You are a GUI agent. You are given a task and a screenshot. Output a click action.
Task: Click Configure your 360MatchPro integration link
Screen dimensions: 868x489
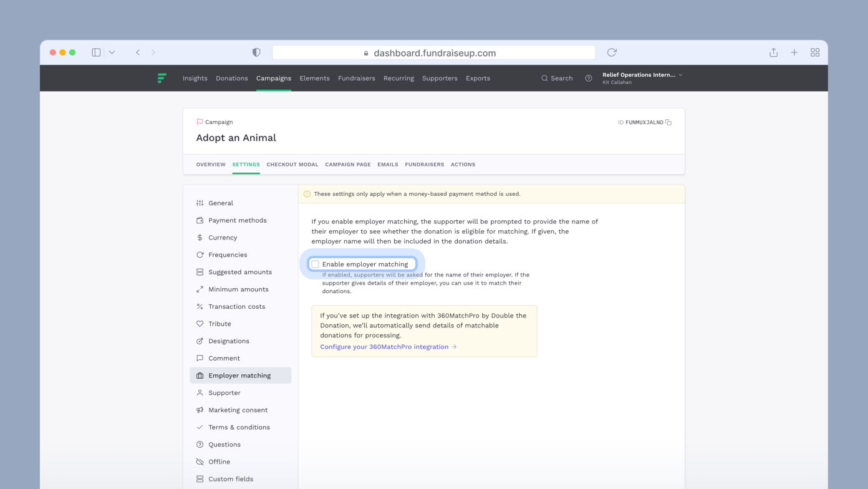tap(384, 346)
